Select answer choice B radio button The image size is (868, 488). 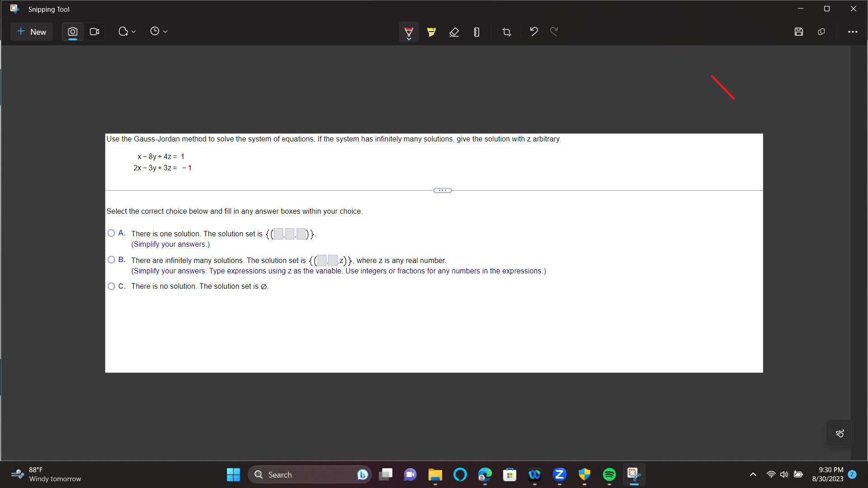pos(111,259)
